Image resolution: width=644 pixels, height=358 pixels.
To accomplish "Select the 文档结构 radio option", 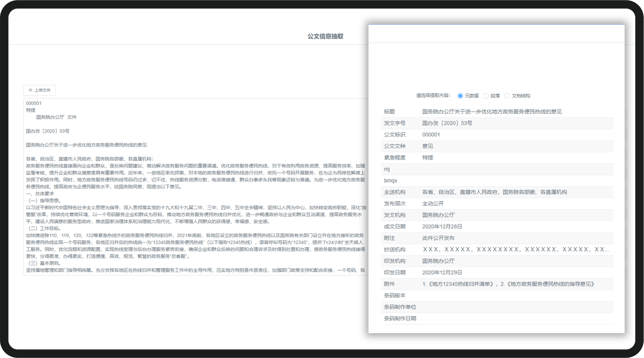I will [517, 96].
